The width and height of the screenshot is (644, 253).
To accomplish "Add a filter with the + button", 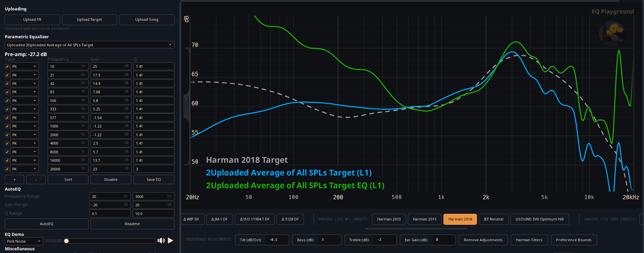I will tap(14, 180).
